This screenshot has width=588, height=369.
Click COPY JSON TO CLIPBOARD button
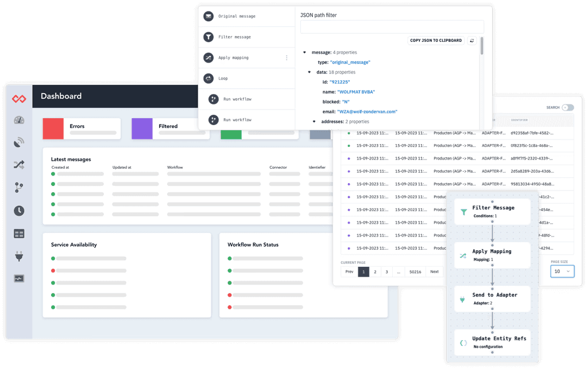(436, 41)
